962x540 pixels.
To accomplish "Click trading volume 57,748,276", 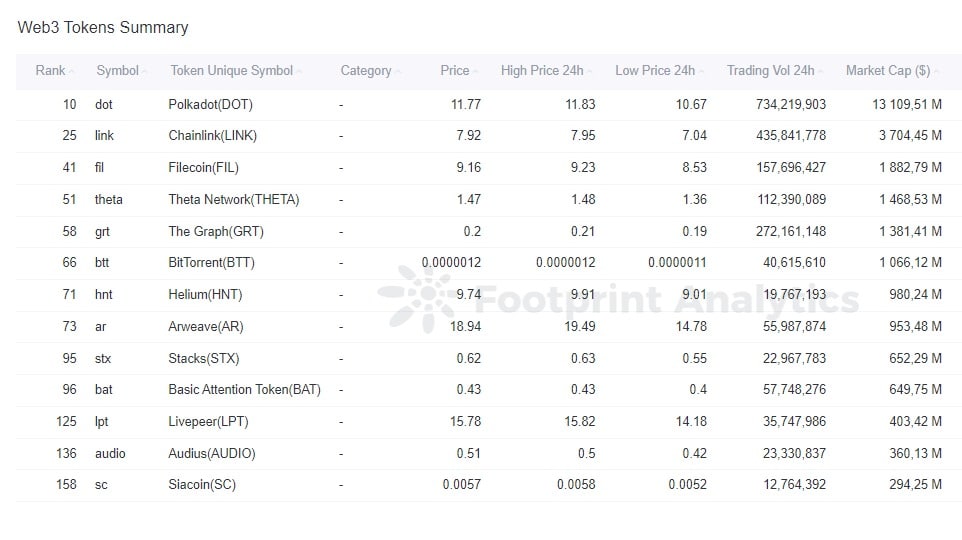I will (795, 390).
